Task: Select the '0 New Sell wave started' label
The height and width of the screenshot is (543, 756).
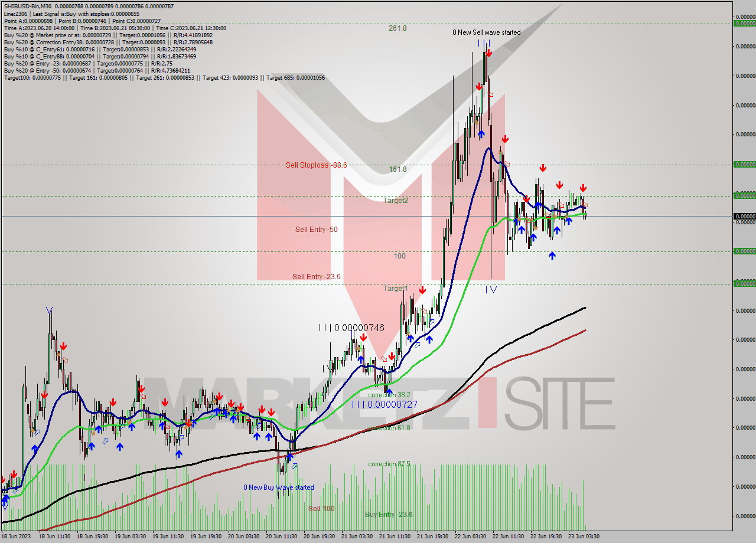Action: coord(487,32)
